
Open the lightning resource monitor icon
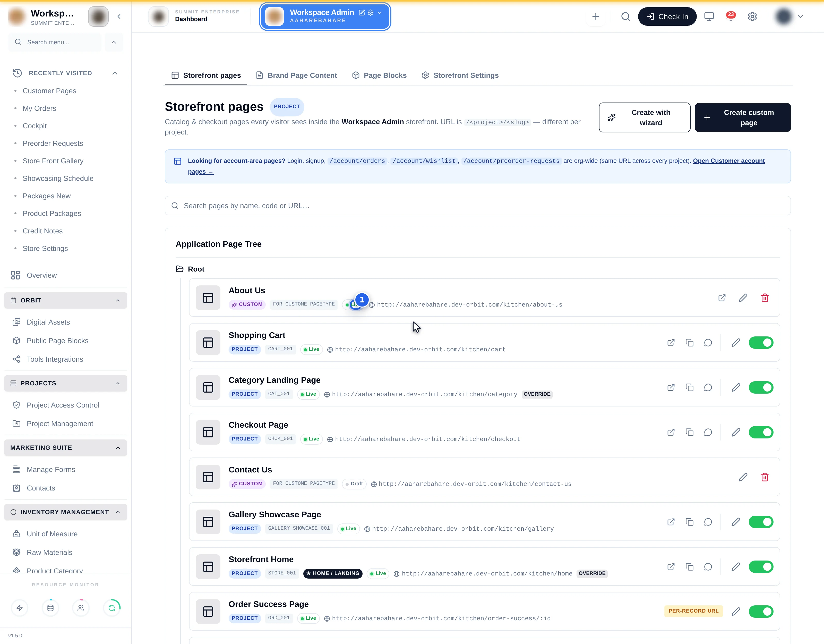point(20,608)
